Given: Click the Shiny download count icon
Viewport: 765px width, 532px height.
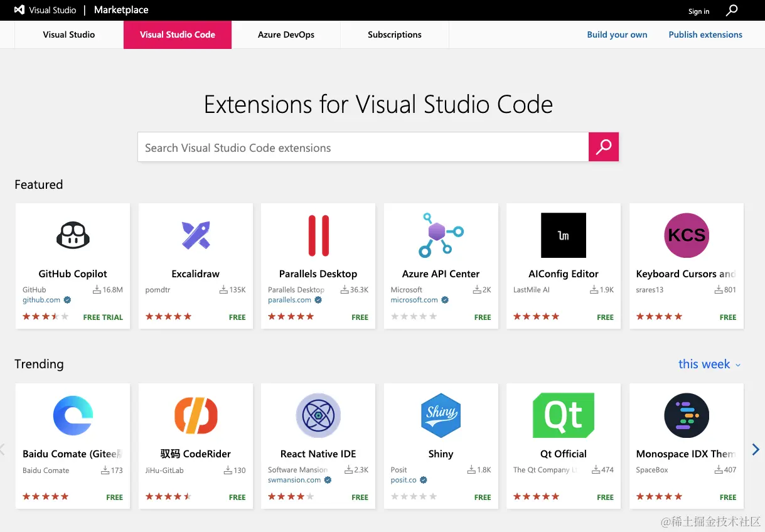Looking at the screenshot, I should point(471,470).
